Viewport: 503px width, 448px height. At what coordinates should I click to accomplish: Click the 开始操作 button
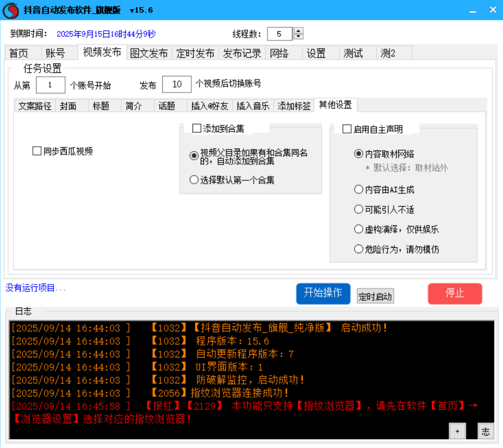click(x=323, y=294)
